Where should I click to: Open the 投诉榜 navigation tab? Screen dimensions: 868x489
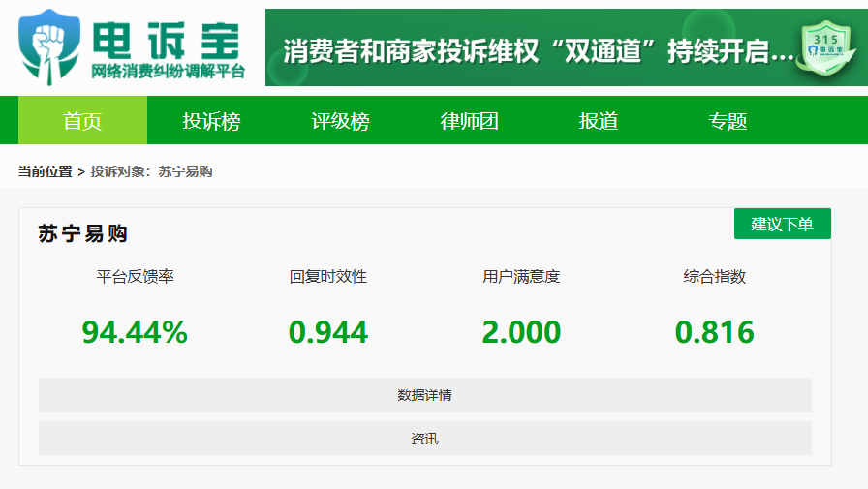211,120
